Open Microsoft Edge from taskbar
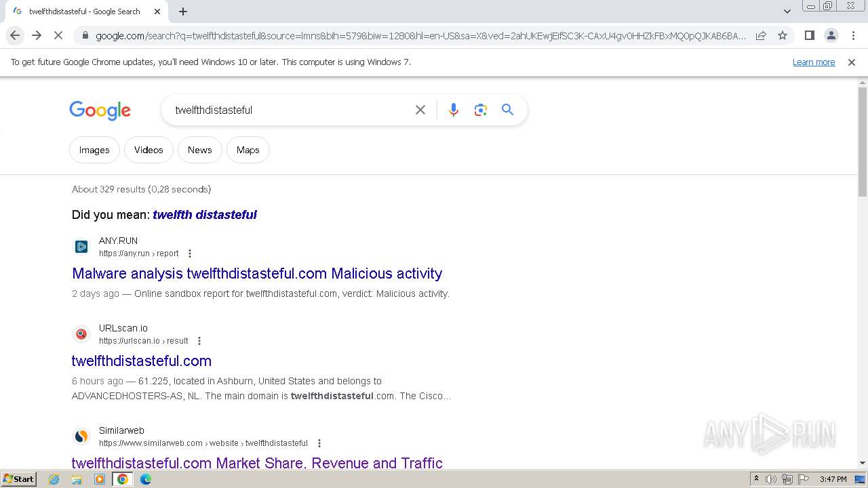868x488 pixels. pos(146,479)
